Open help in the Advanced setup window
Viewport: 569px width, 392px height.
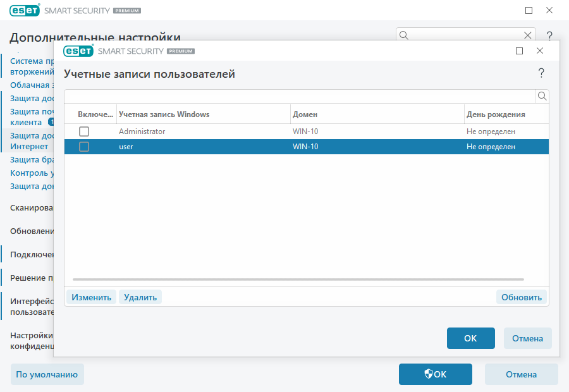coord(549,35)
